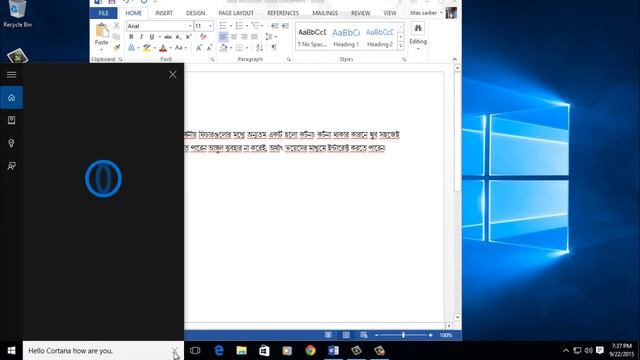Apply the No Spacing style
Screen dimensions: 640x360
(312, 37)
